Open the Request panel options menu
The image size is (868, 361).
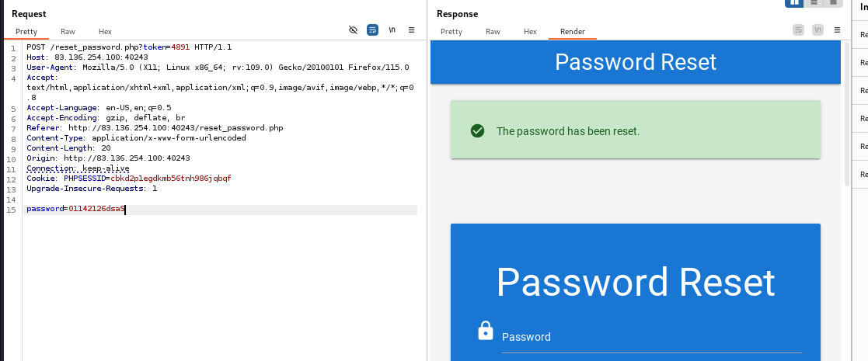411,30
